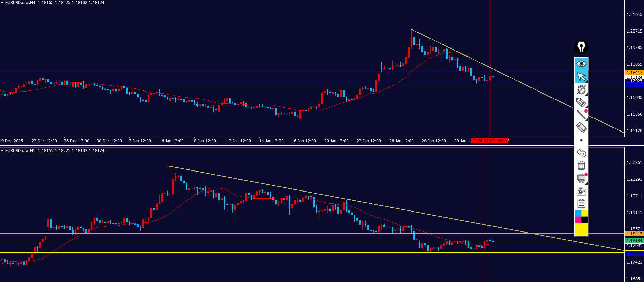The width and height of the screenshot is (644, 282).
Task: Undo last drawing with the back arrow
Action: (x=581, y=153)
